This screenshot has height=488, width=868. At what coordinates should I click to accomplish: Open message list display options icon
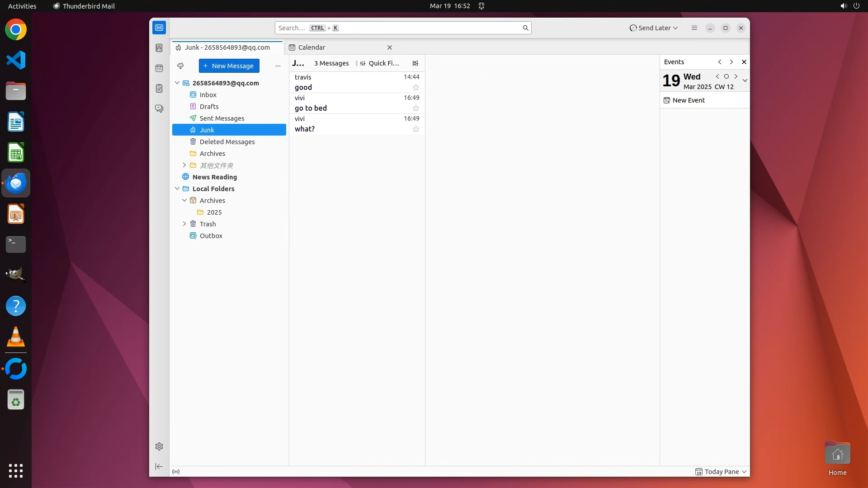point(415,63)
